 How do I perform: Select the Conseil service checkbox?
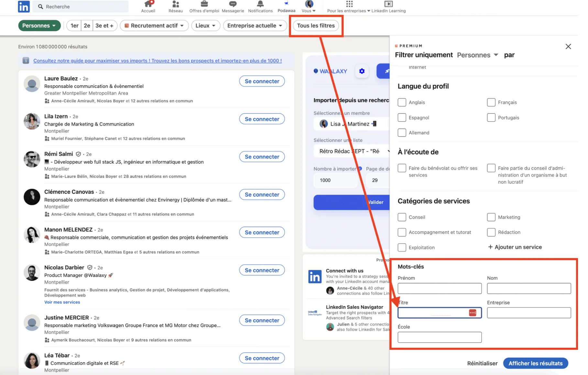point(402,217)
